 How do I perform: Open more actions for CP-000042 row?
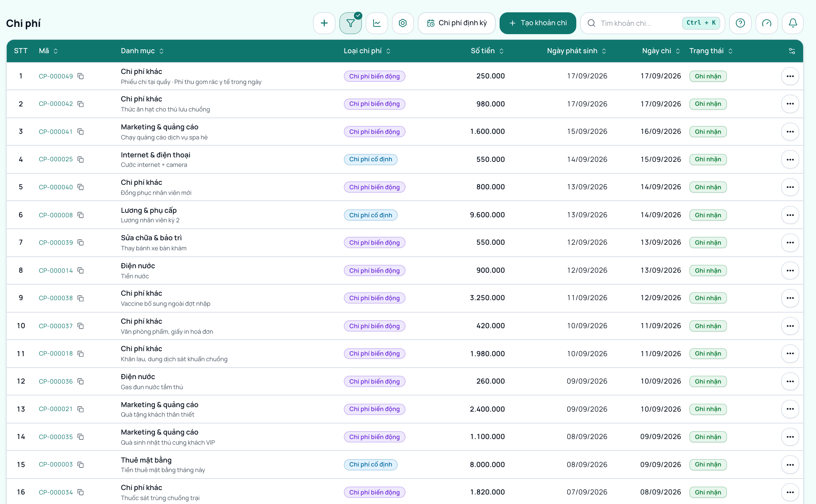(790, 104)
